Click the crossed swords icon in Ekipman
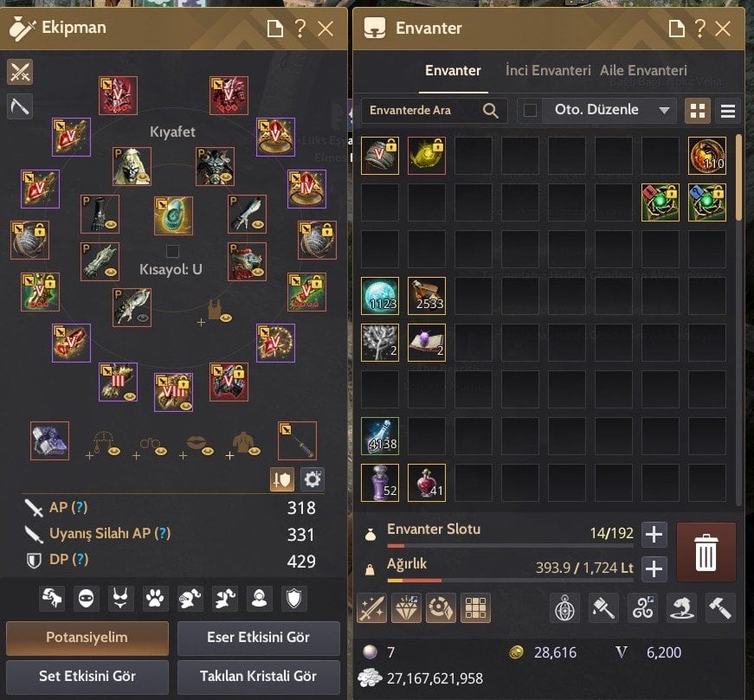Image resolution: width=754 pixels, height=700 pixels. pos(20,73)
